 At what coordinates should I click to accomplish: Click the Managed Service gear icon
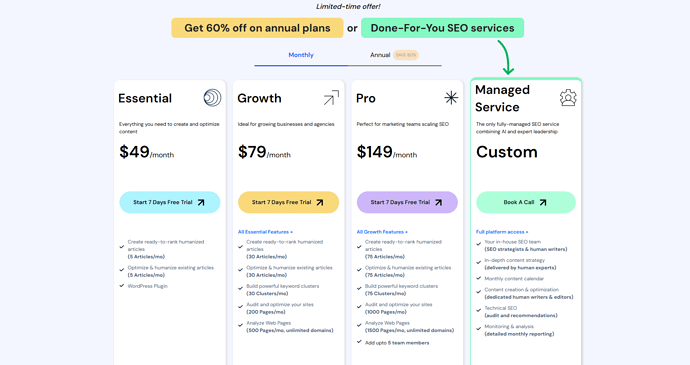click(568, 98)
